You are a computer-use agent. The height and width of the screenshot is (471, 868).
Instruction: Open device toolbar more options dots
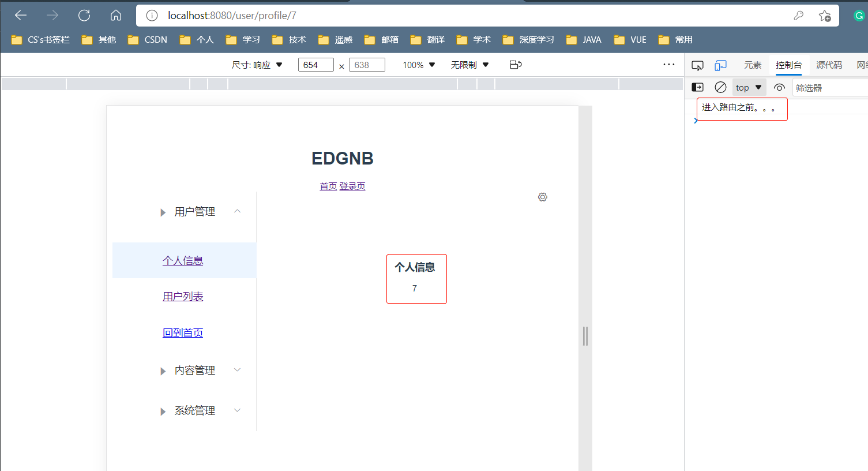[669, 65]
